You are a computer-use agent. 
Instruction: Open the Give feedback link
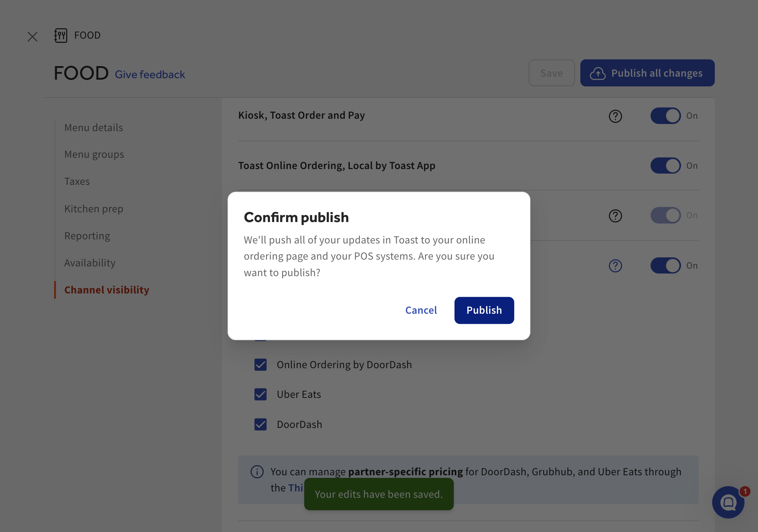[x=150, y=74]
